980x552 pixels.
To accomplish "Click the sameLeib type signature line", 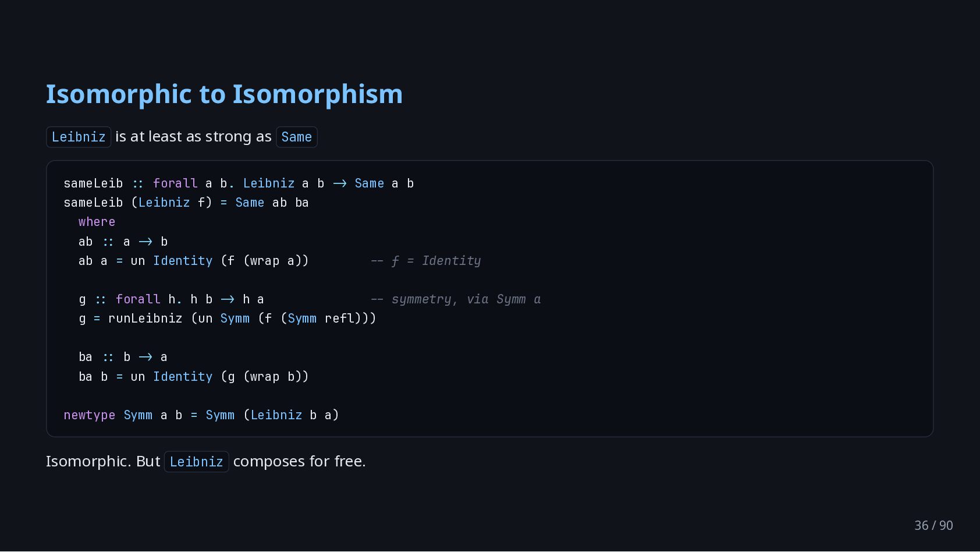I will (x=239, y=183).
